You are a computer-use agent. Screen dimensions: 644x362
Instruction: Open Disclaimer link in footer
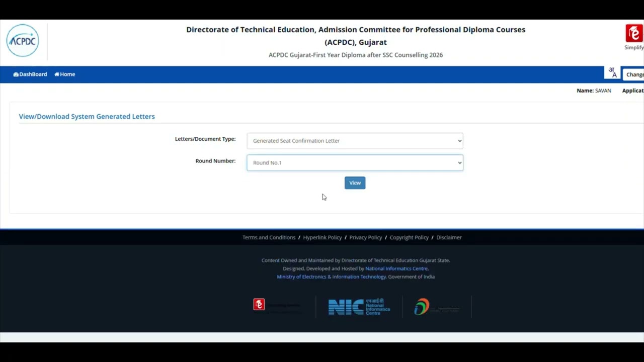(x=449, y=237)
